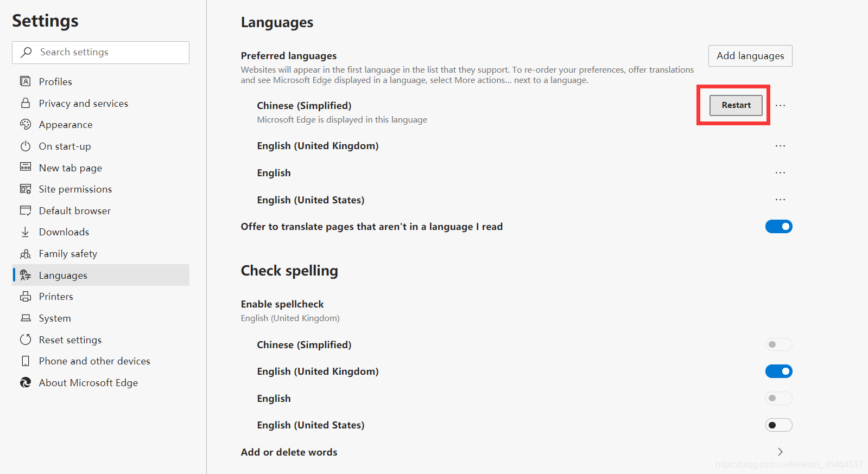Open Site permissions settings
868x474 pixels.
101,189
